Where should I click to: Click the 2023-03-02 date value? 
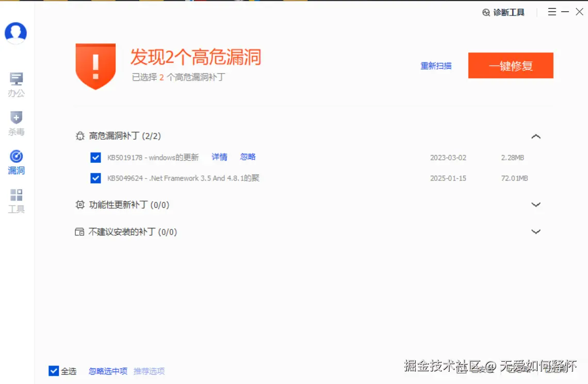(448, 158)
